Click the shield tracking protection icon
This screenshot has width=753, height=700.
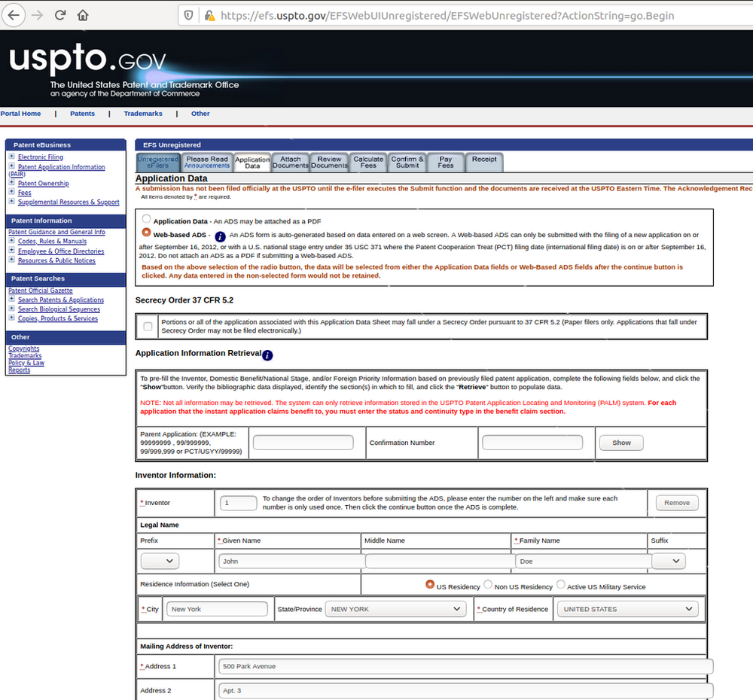[x=189, y=15]
